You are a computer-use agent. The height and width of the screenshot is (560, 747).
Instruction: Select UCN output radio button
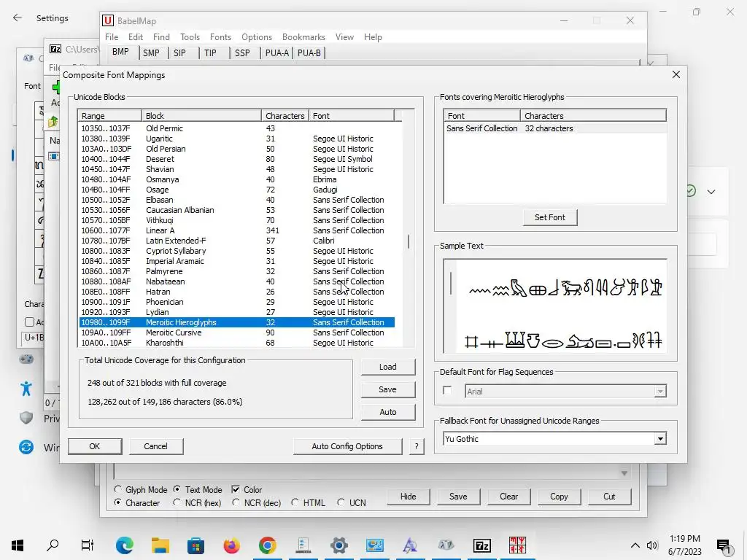click(341, 502)
